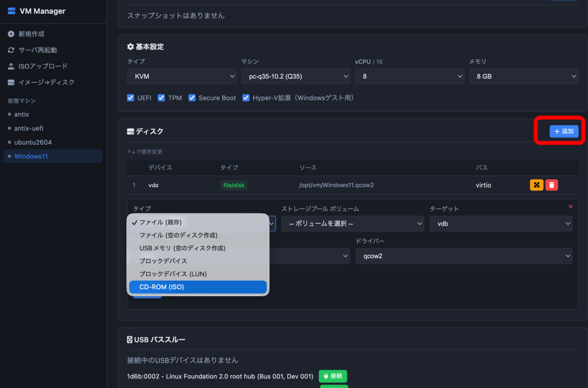
Task: Click the /opt/vm/Windows11.qcow2 source path
Action: (336, 185)
